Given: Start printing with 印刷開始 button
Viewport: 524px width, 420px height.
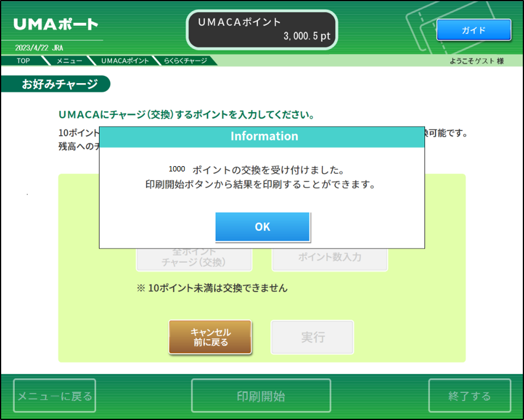Looking at the screenshot, I should (x=261, y=396).
